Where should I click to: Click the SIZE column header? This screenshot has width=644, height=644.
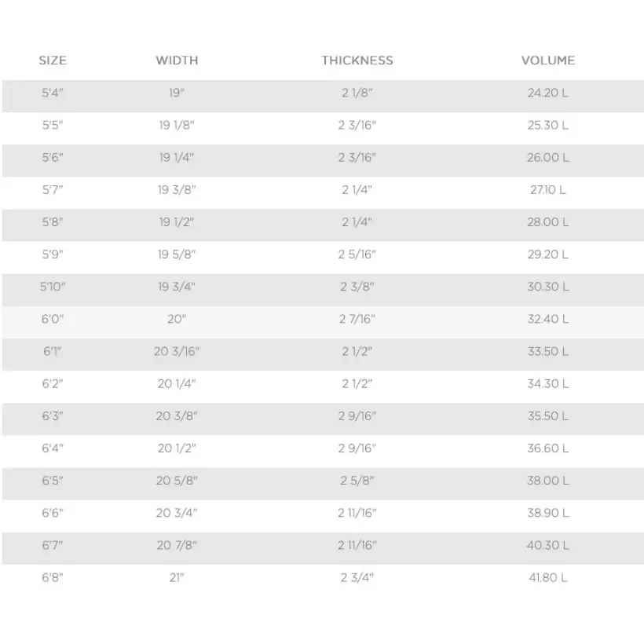(53, 60)
